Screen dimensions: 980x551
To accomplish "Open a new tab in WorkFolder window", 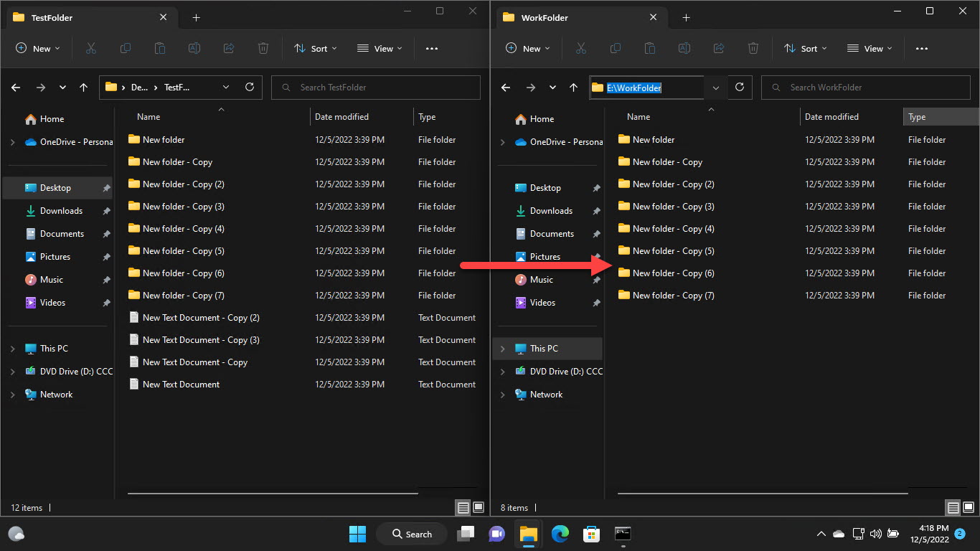I will 686,17.
